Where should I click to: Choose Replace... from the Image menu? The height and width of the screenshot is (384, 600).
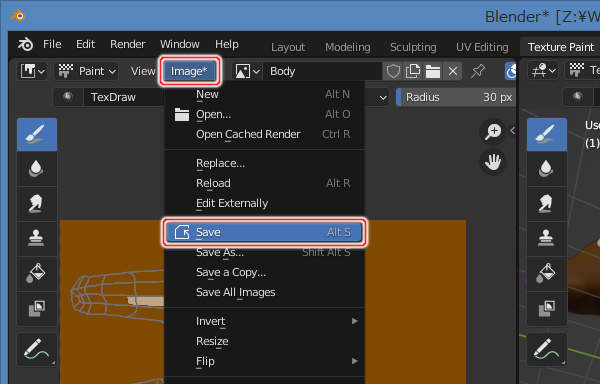coord(264,163)
